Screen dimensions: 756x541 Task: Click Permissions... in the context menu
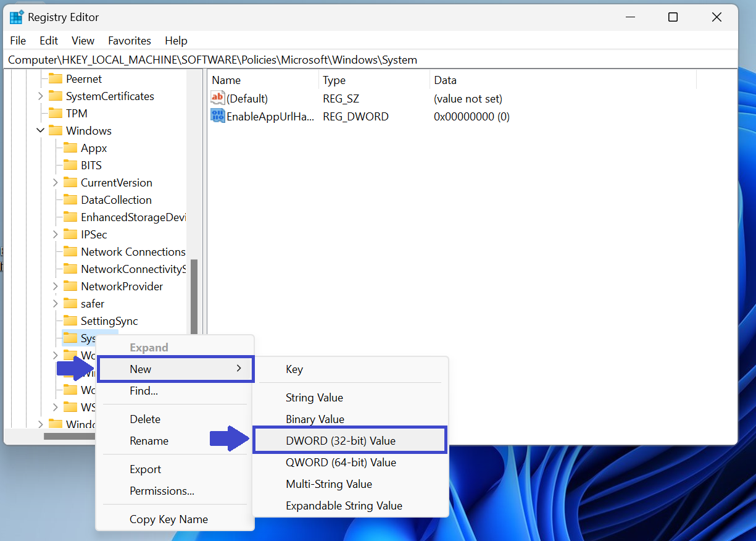162,491
